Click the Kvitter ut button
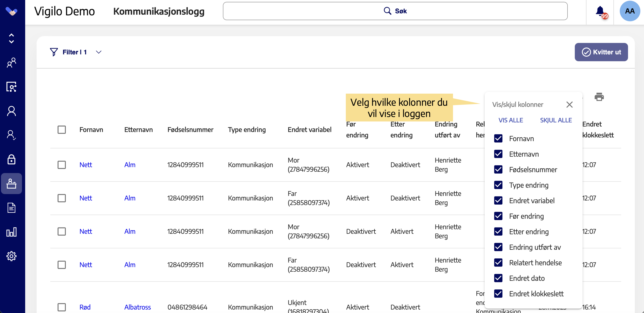This screenshot has height=313, width=644. pyautogui.click(x=601, y=52)
